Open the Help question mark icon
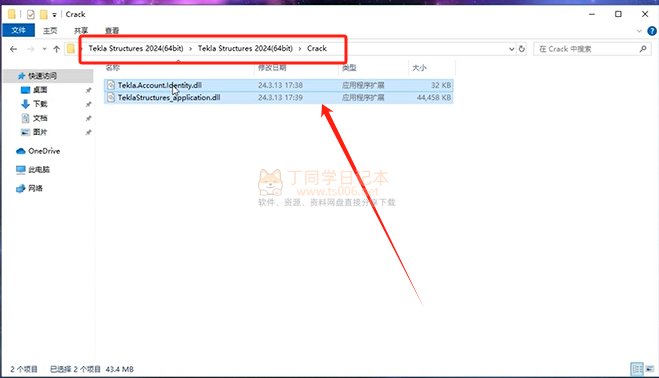659x378 pixels. point(652,31)
